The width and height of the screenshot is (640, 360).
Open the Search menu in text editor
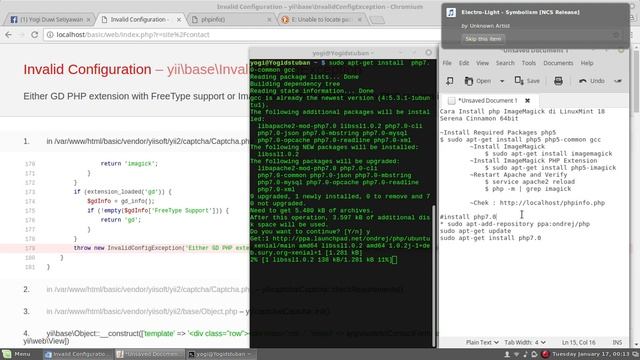click(505, 63)
